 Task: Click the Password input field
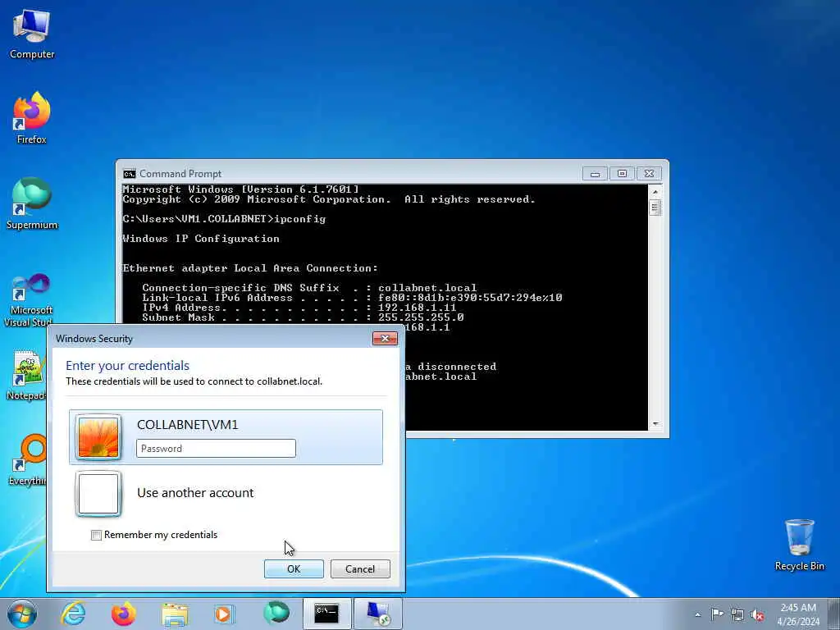pos(216,449)
